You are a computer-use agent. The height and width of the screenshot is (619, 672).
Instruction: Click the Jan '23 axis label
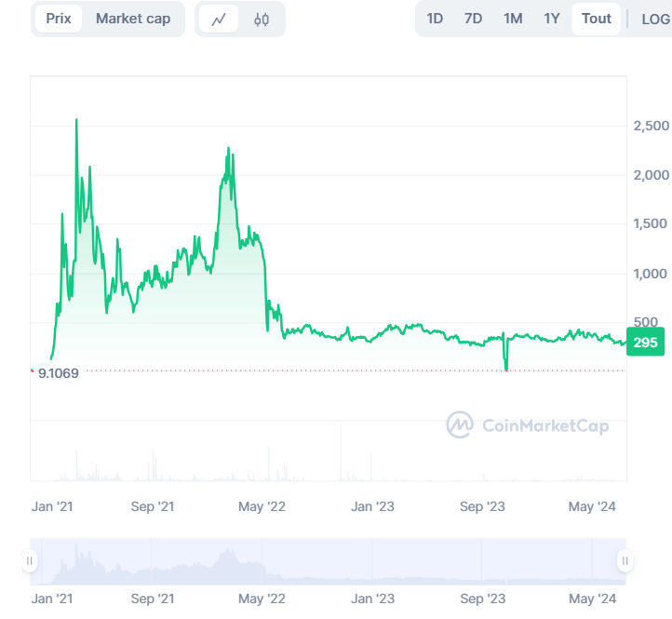[372, 506]
